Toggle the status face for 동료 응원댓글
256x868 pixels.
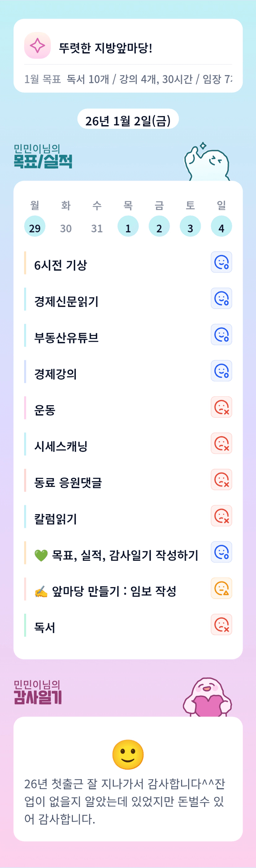point(221,479)
